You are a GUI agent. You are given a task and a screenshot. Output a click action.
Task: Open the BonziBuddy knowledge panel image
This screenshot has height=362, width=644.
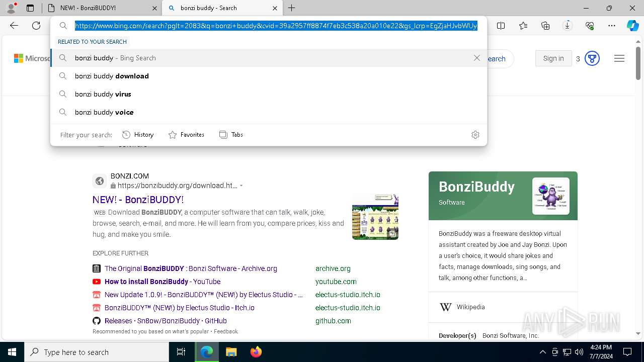pyautogui.click(x=551, y=196)
